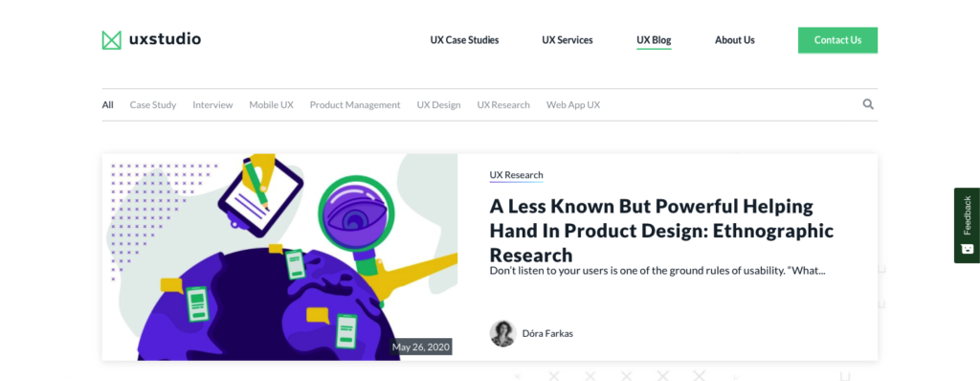Screen dimensions: 980x381
Task: Filter posts by Web App UX
Action: (573, 105)
